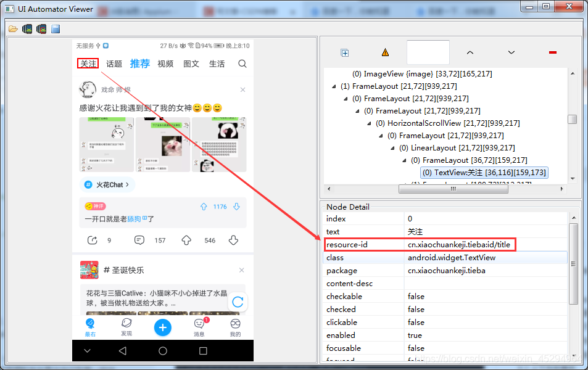Image resolution: width=588 pixels, height=370 pixels.
Task: Tap the 生活 tab in phone screenshot
Action: coord(217,64)
